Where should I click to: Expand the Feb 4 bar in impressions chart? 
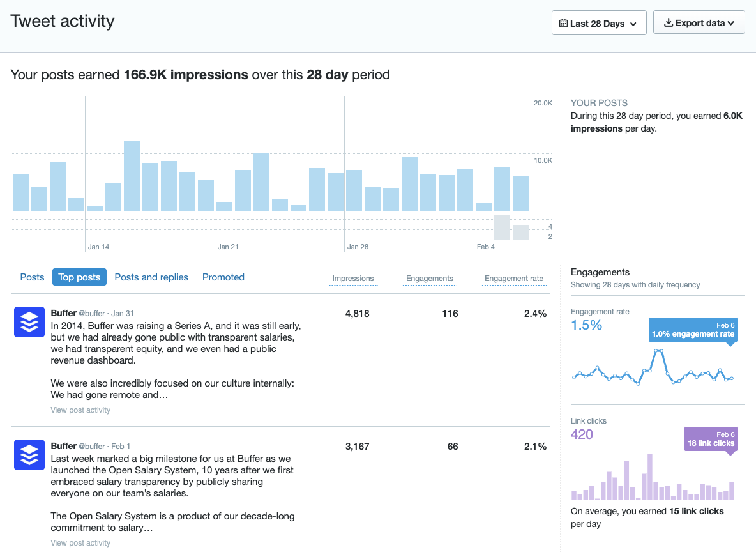pos(485,208)
